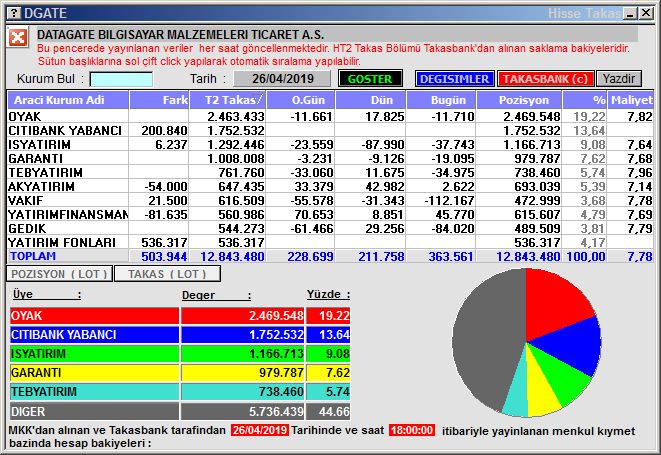Switch to POZISYON ( LOT ) tab
The height and width of the screenshot is (455, 661).
click(59, 274)
